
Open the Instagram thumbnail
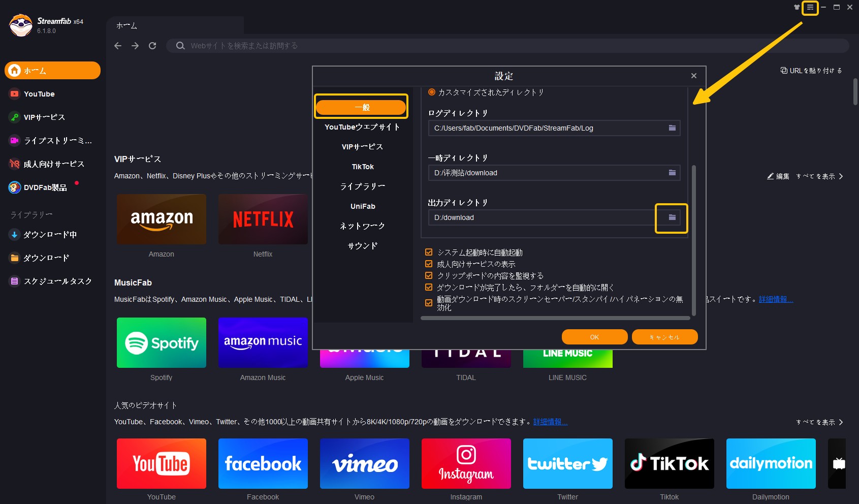pyautogui.click(x=466, y=464)
